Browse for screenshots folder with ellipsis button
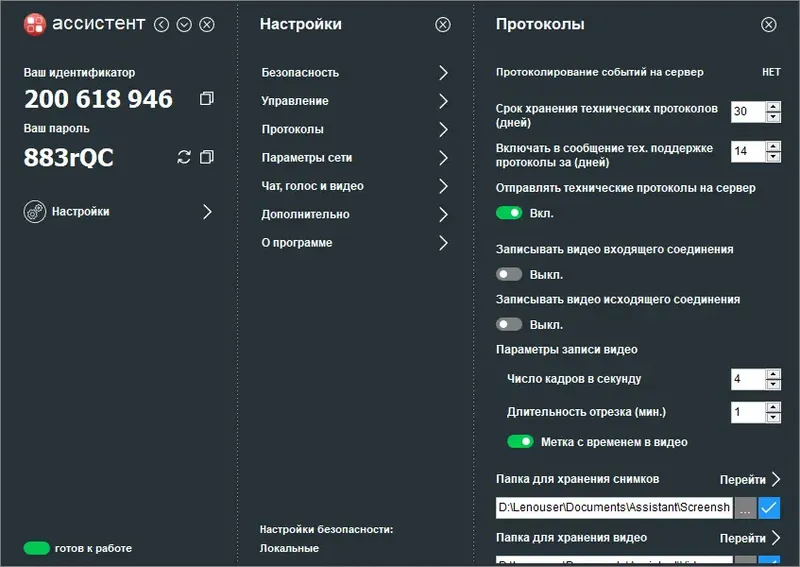Viewport: 800px width, 567px height. [x=745, y=508]
